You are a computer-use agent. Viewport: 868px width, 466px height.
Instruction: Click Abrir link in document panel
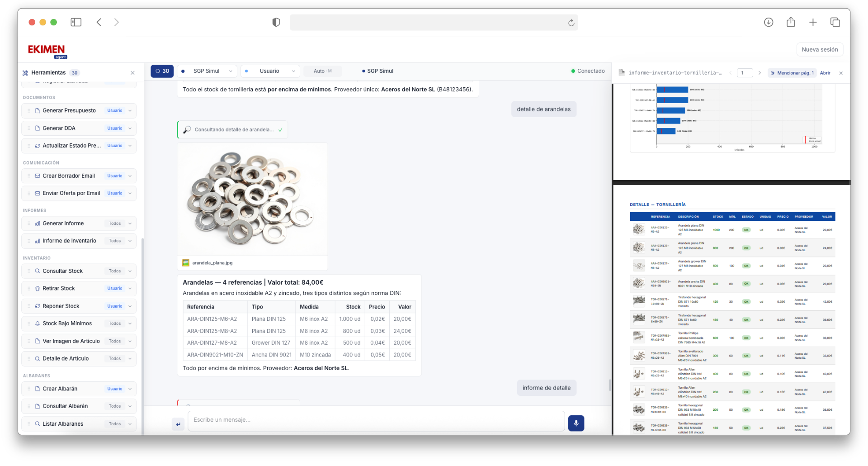tap(825, 73)
